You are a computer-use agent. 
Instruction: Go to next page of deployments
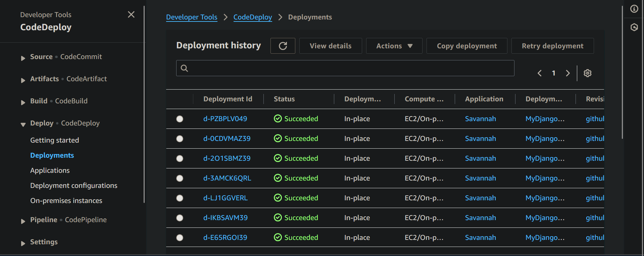pos(568,73)
